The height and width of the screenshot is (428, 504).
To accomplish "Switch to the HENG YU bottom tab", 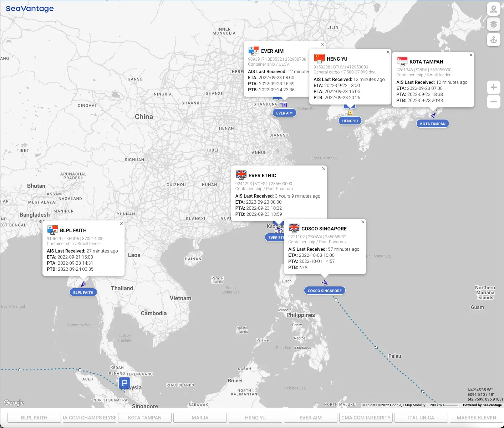I will [x=255, y=418].
